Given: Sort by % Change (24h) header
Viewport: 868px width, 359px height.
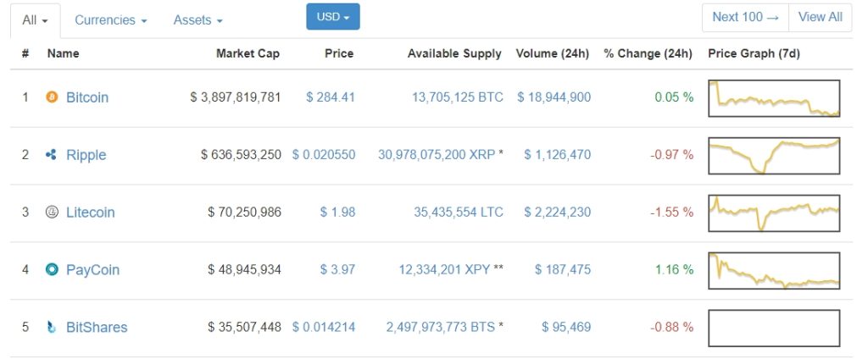Looking at the screenshot, I should coord(648,53).
